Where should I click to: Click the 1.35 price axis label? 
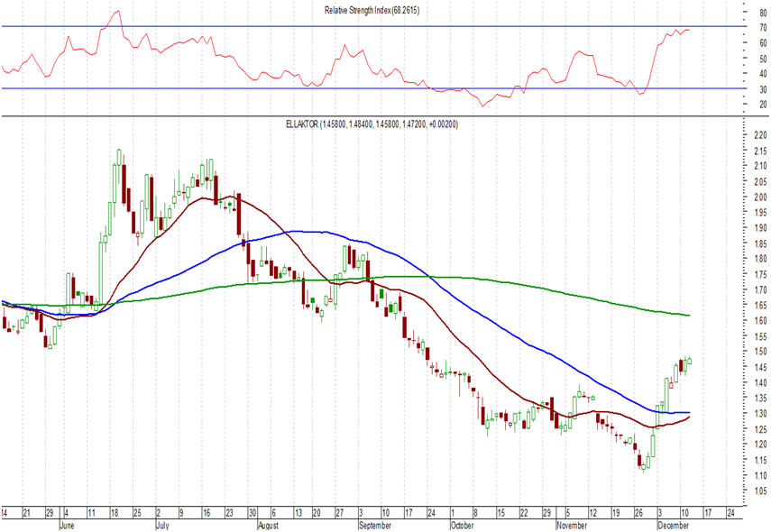pos(760,398)
